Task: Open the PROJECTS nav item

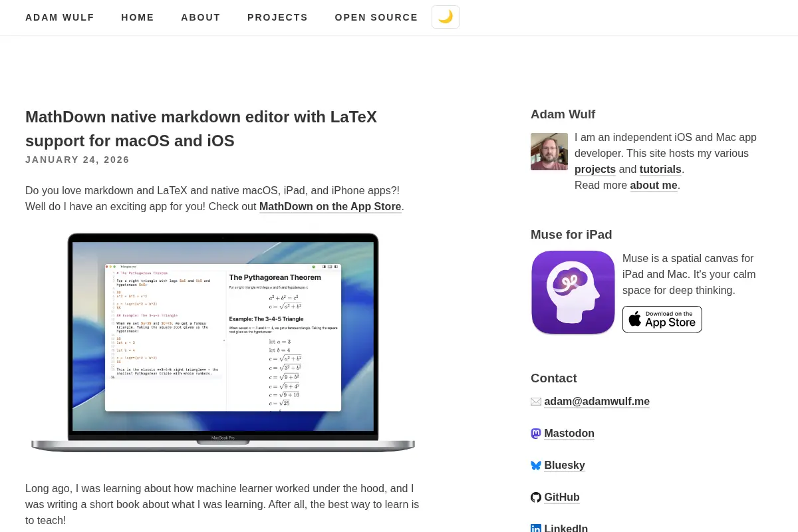Action: 277,17
